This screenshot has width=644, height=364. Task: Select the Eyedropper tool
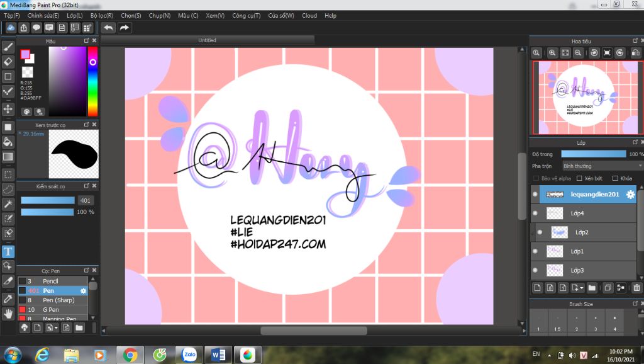8,299
